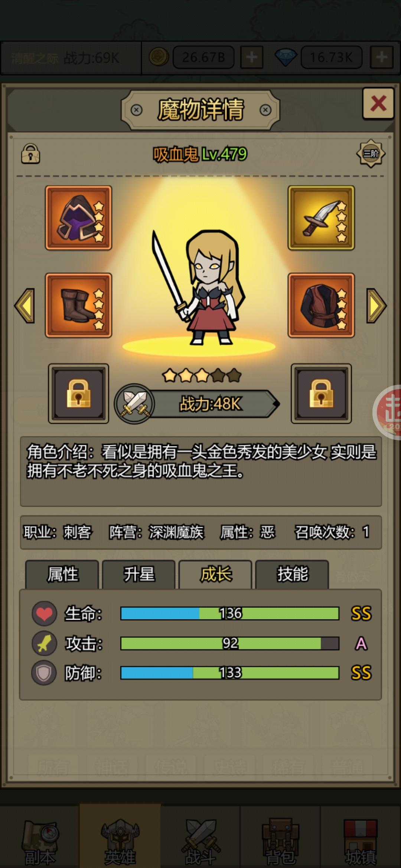Close the 魔物详情 panel
The height and width of the screenshot is (868, 401).
tap(378, 103)
